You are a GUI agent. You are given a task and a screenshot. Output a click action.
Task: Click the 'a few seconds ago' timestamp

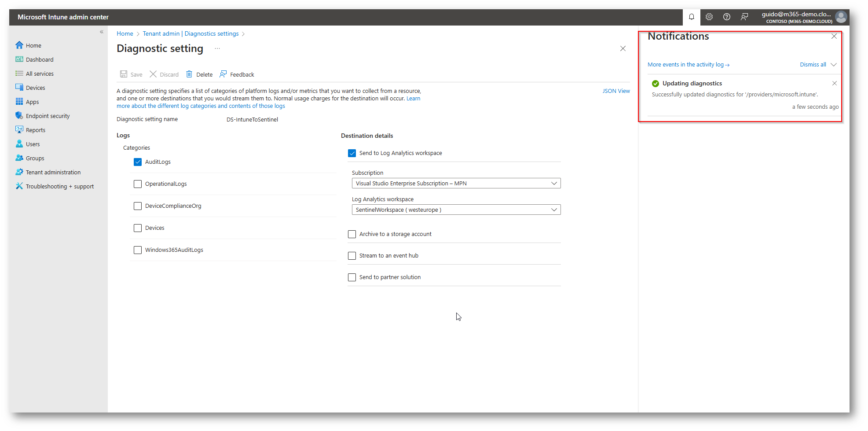[816, 107]
